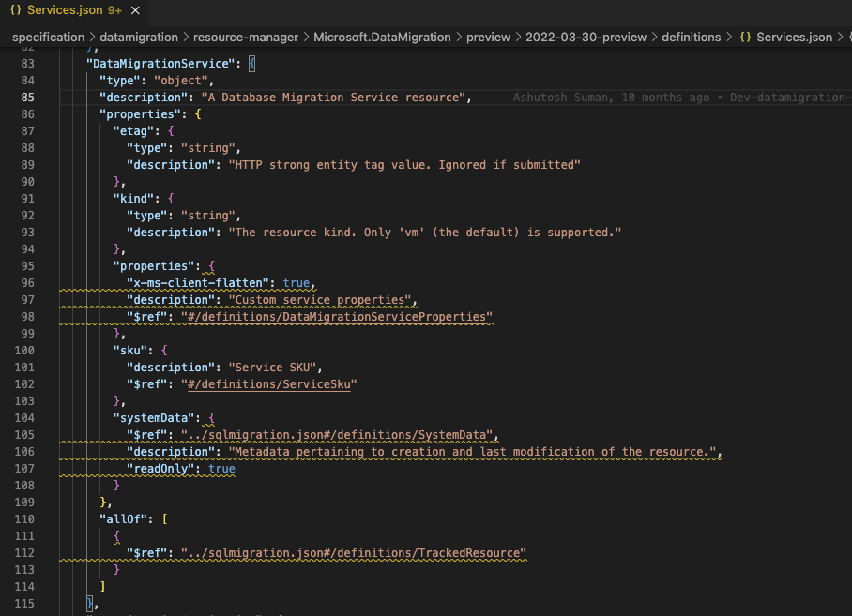Viewport: 852px width, 616px height.
Task: Click the 'true' value on line 107
Action: 221,469
